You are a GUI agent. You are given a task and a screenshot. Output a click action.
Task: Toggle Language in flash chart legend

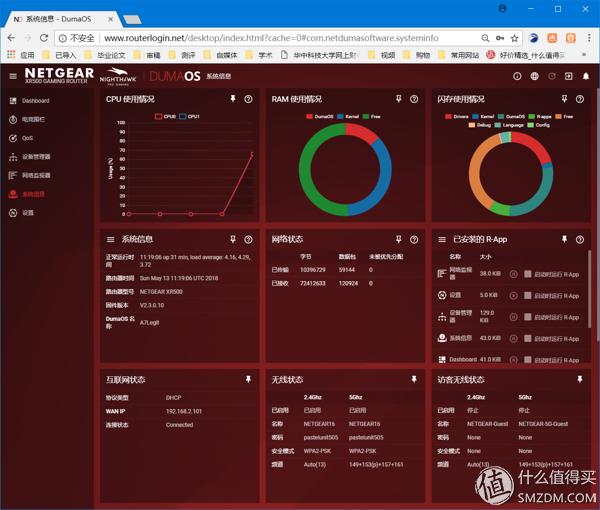point(509,125)
